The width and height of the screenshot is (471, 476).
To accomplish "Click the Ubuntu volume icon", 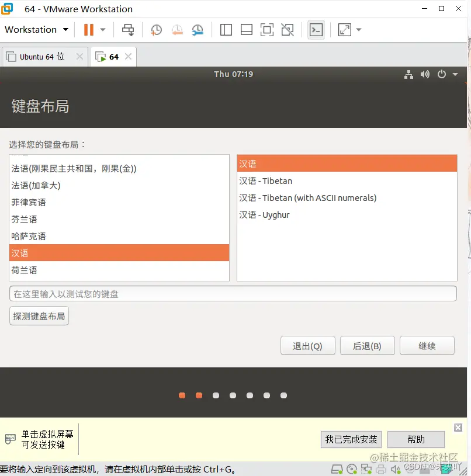I will click(x=425, y=74).
